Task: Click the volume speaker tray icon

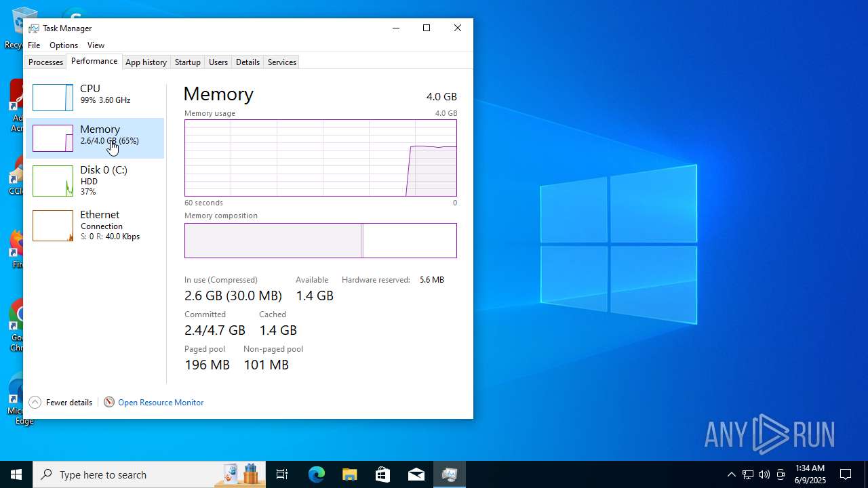Action: [x=764, y=474]
